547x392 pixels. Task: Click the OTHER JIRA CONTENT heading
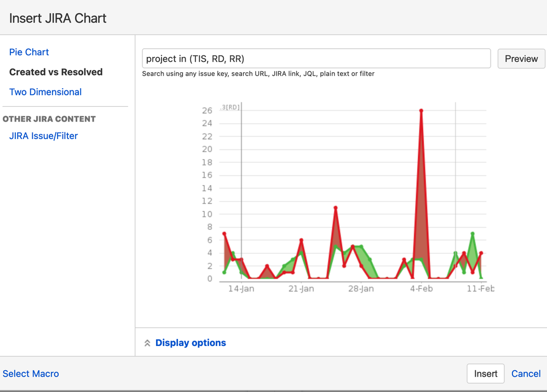49,119
